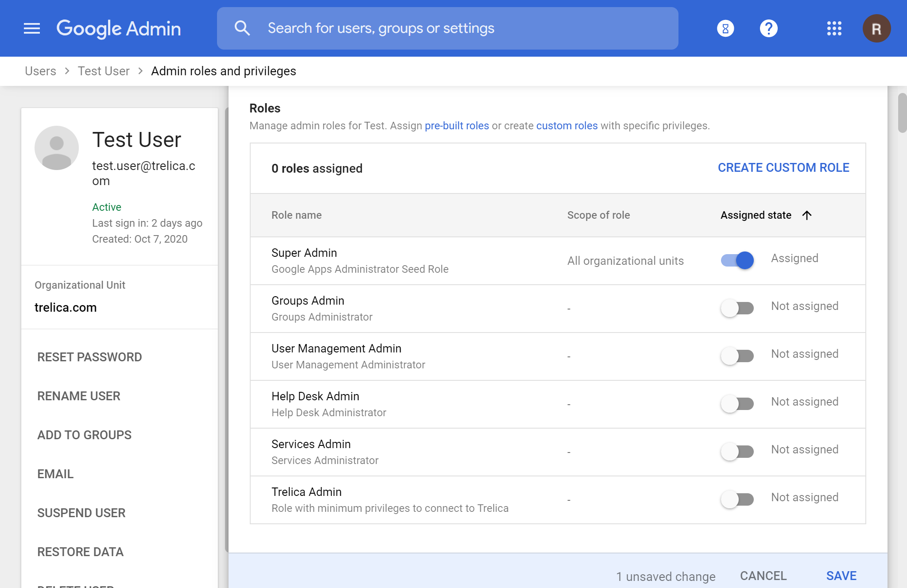The height and width of the screenshot is (588, 907).
Task: Enable the Groups Admin role toggle
Action: 737,308
